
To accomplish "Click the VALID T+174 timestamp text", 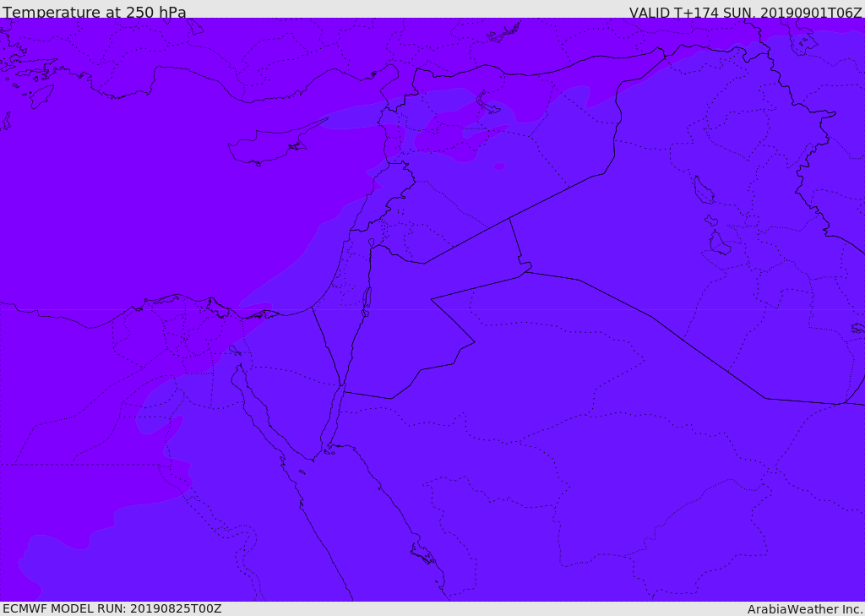I will pos(745,12).
